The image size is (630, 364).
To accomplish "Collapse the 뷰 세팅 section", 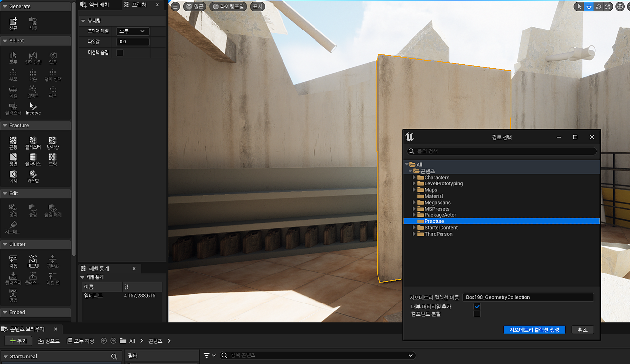I will click(83, 21).
